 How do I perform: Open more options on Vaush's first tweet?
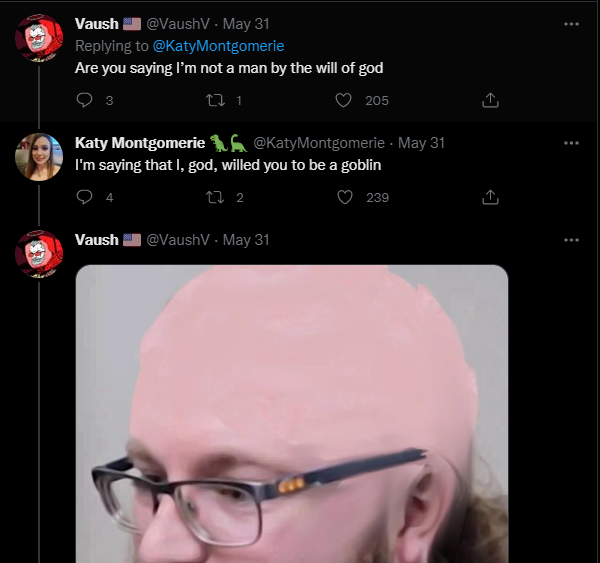571,24
